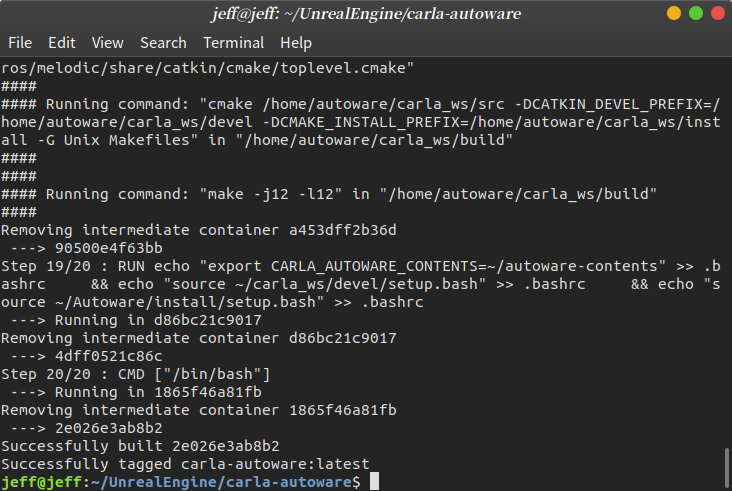Open the Edit menu
This screenshot has width=732, height=491.
[x=62, y=43]
